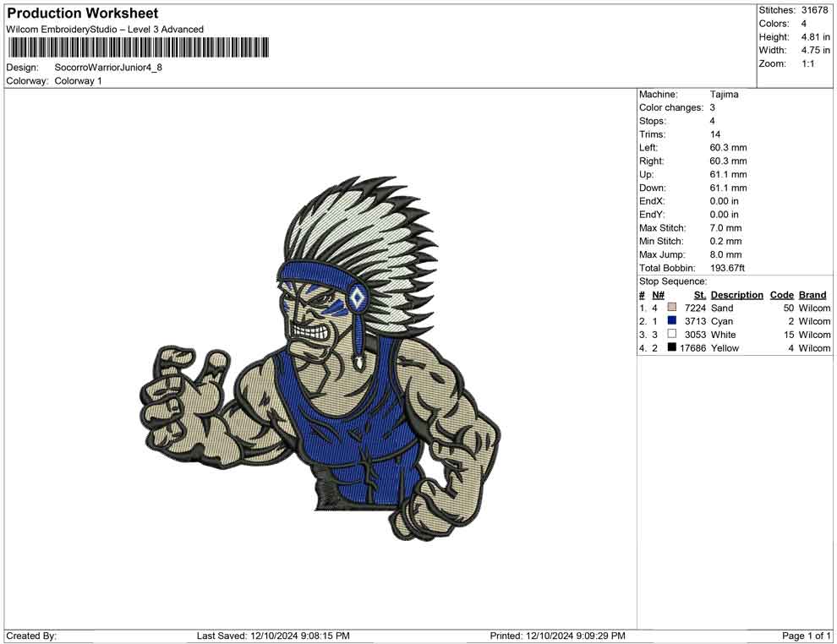The width and height of the screenshot is (837, 644).
Task: Click the warrior embroidery design preview
Action: click(x=320, y=358)
